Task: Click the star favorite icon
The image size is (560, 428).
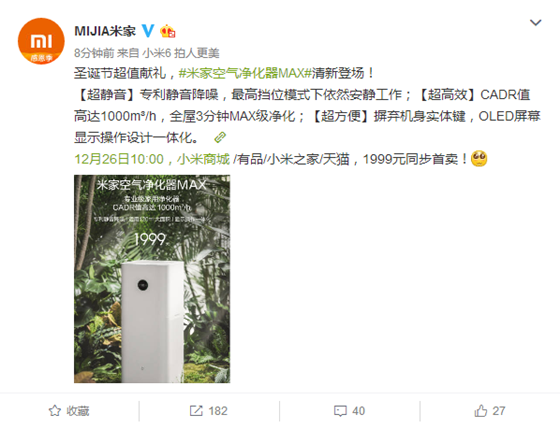Action: tap(55, 411)
